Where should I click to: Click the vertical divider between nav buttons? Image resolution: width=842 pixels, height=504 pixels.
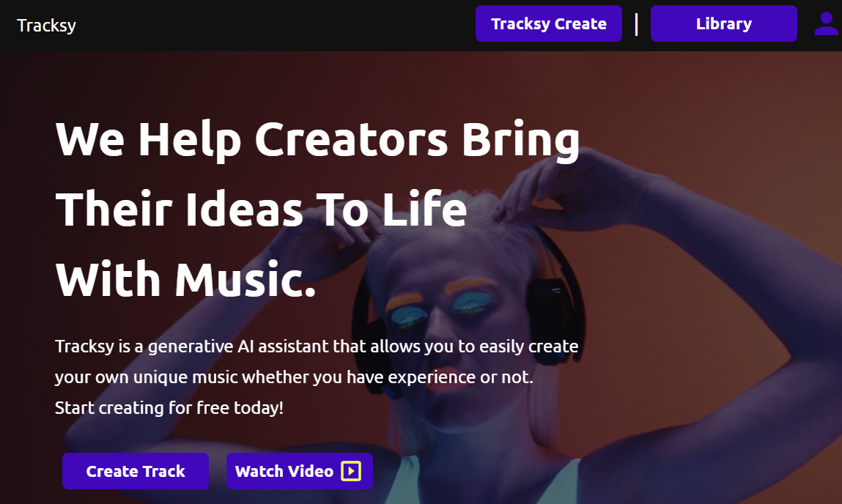point(636,25)
